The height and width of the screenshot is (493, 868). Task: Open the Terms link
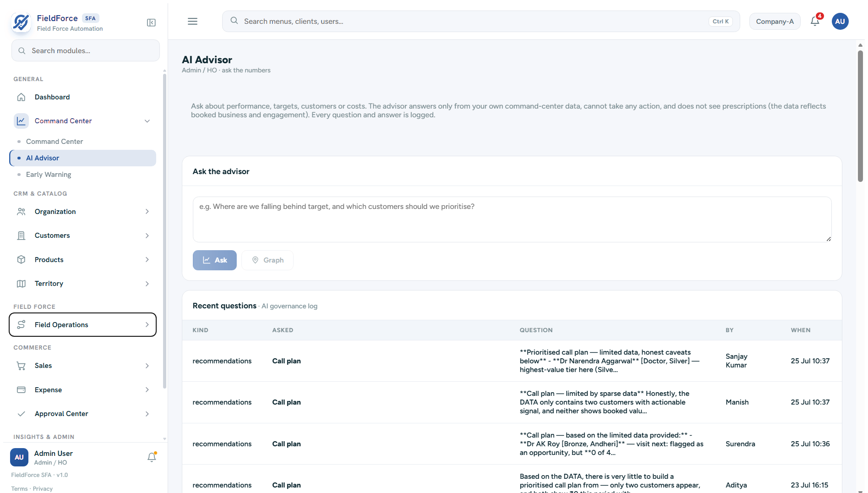point(20,489)
